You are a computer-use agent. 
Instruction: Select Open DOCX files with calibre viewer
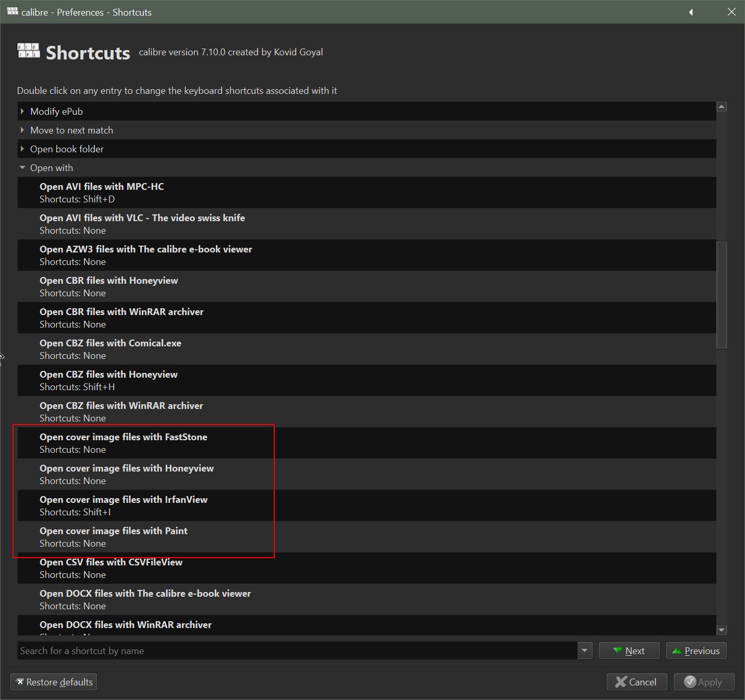(367, 599)
